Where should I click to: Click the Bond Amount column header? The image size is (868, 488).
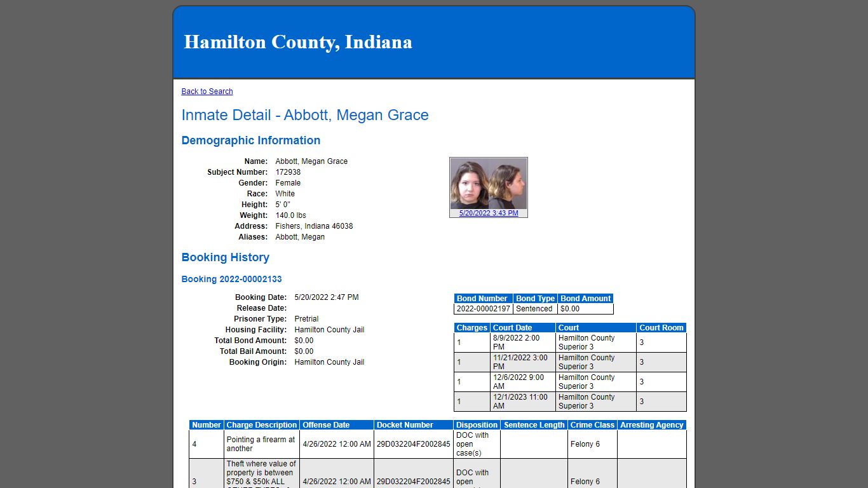click(586, 299)
